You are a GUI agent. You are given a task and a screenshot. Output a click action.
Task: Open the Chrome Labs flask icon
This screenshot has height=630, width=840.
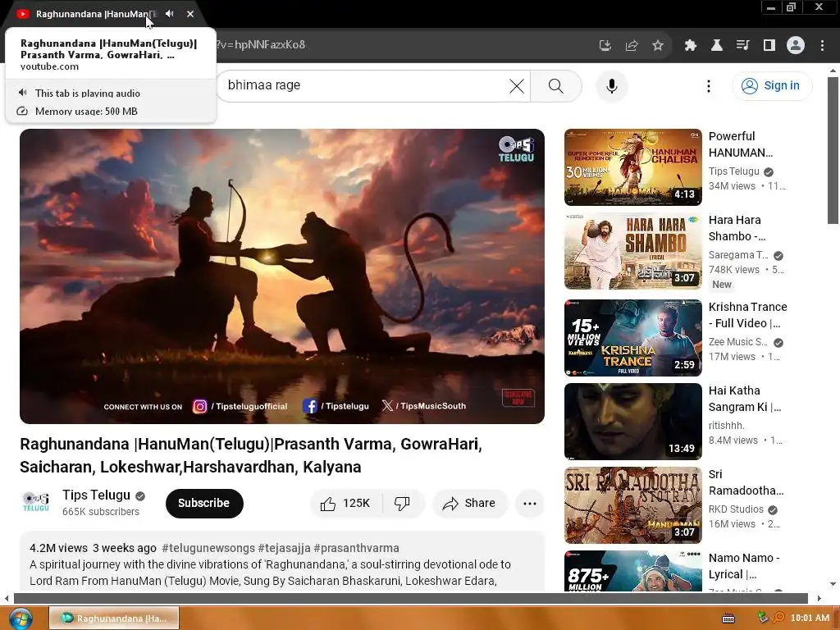[x=716, y=46]
